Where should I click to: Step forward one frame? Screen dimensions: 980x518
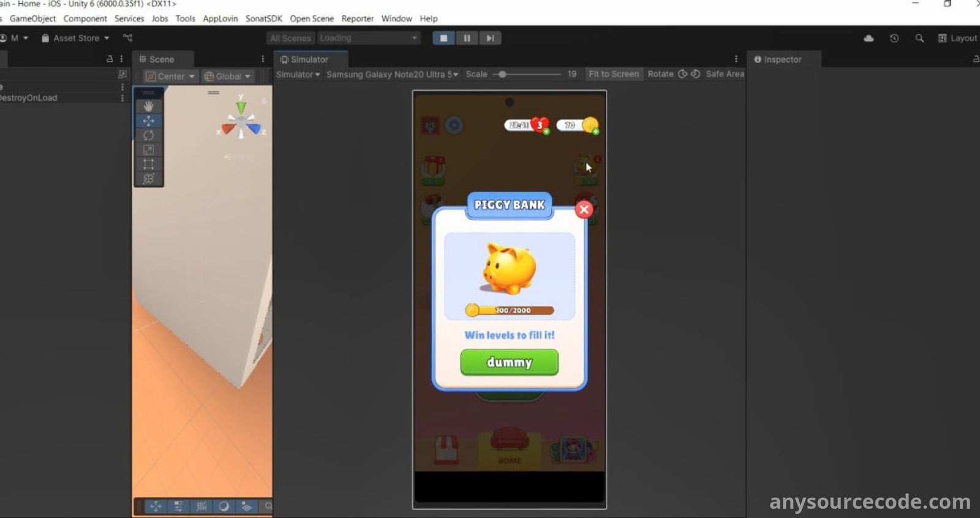490,38
